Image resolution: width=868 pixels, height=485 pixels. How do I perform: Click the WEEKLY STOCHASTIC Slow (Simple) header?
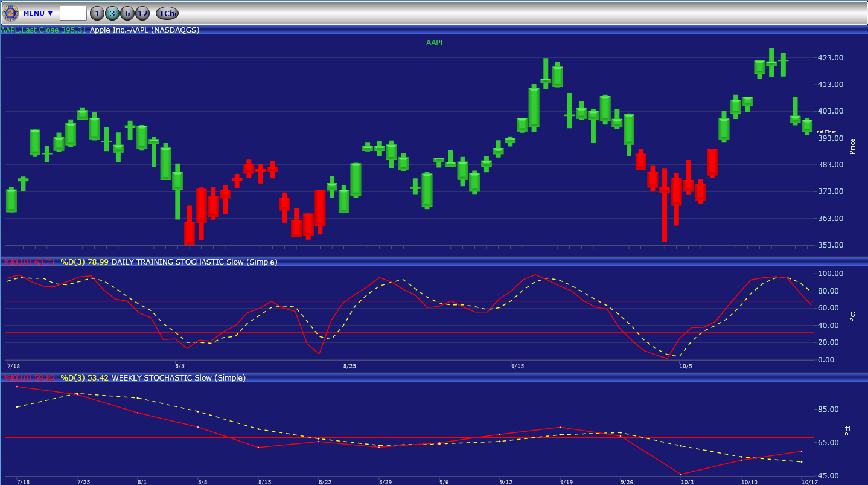point(179,377)
